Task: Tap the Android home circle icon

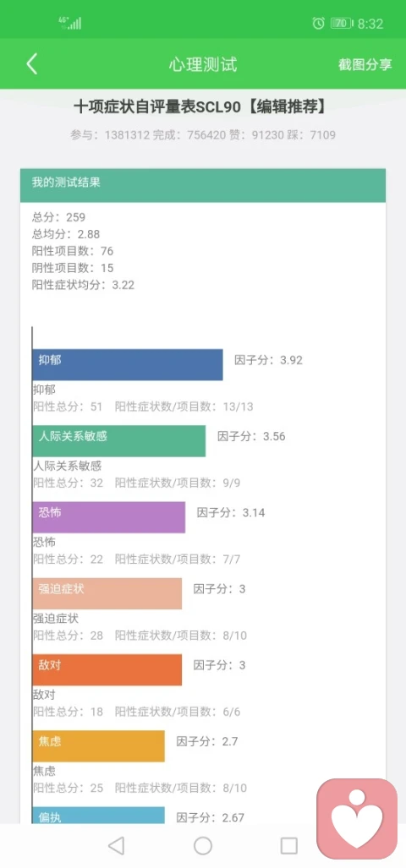Action: point(203,845)
